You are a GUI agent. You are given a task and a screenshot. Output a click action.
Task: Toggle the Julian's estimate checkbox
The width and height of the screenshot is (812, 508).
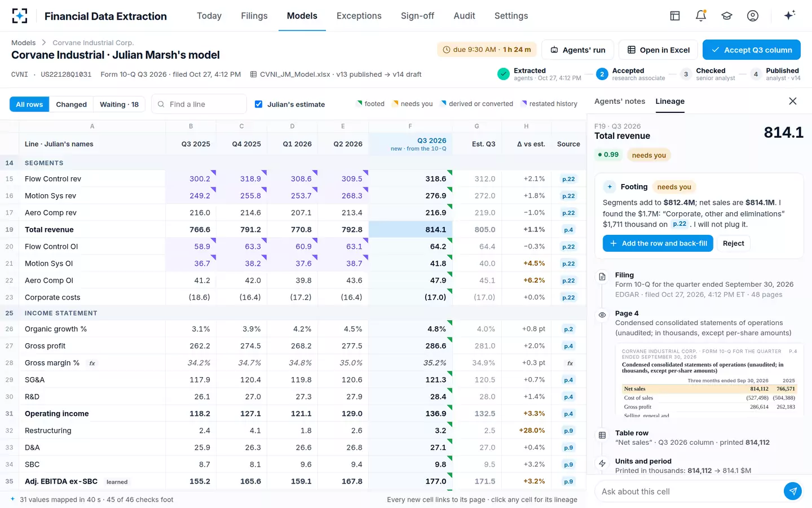(258, 104)
